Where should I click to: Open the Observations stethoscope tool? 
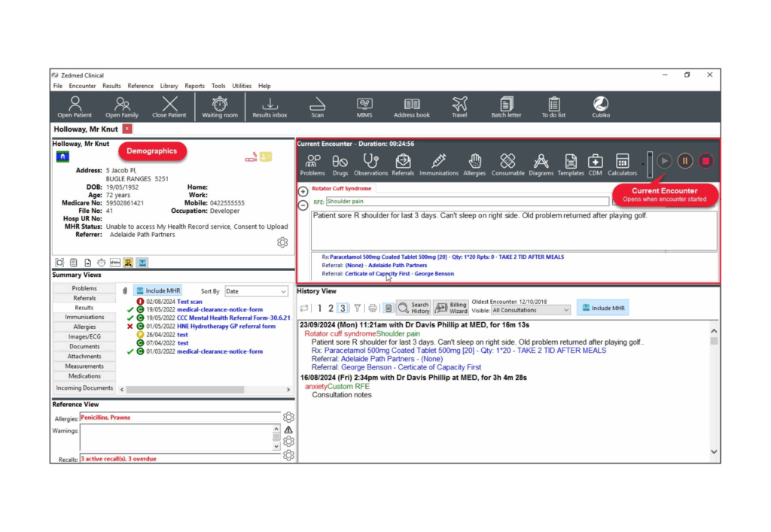(x=370, y=164)
